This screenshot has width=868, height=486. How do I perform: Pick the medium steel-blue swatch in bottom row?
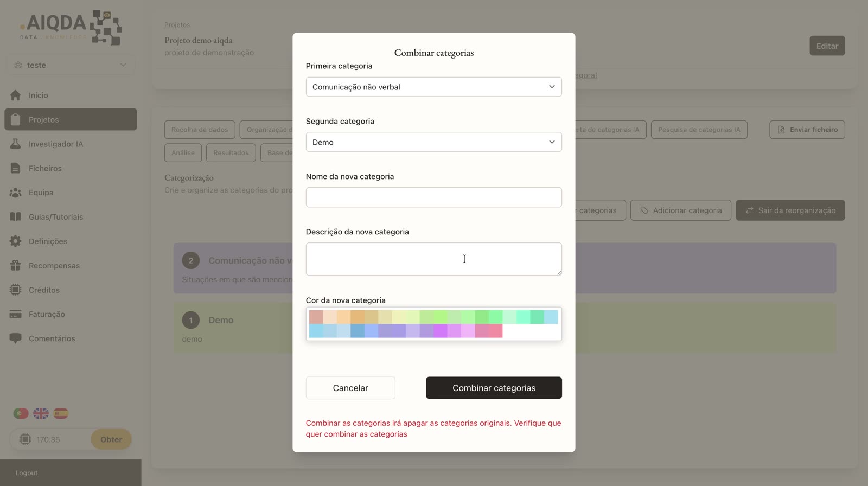pyautogui.click(x=358, y=331)
